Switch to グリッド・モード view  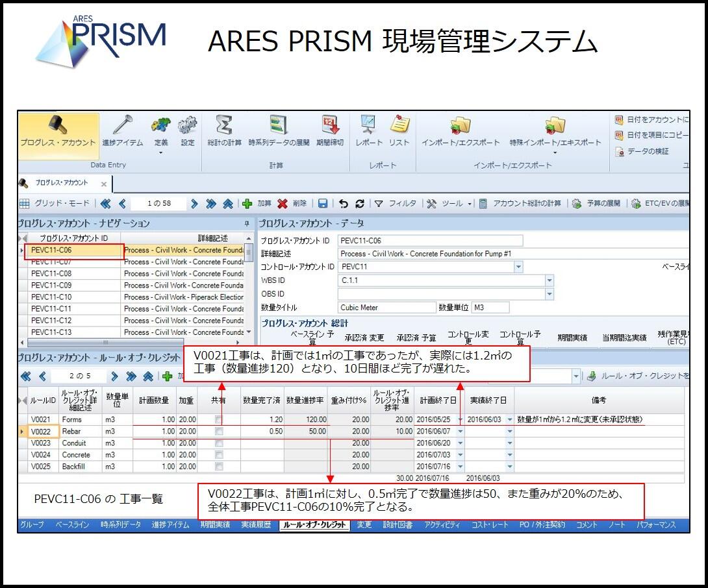(55, 204)
